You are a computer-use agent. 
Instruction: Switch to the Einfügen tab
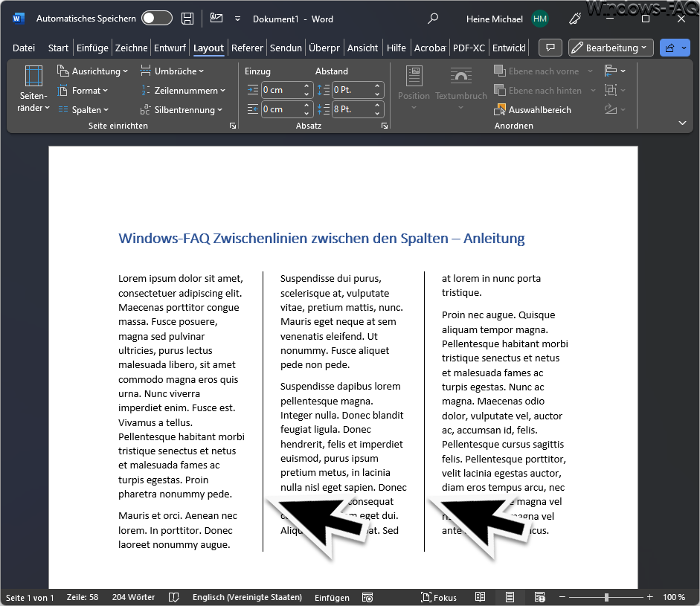click(92, 48)
